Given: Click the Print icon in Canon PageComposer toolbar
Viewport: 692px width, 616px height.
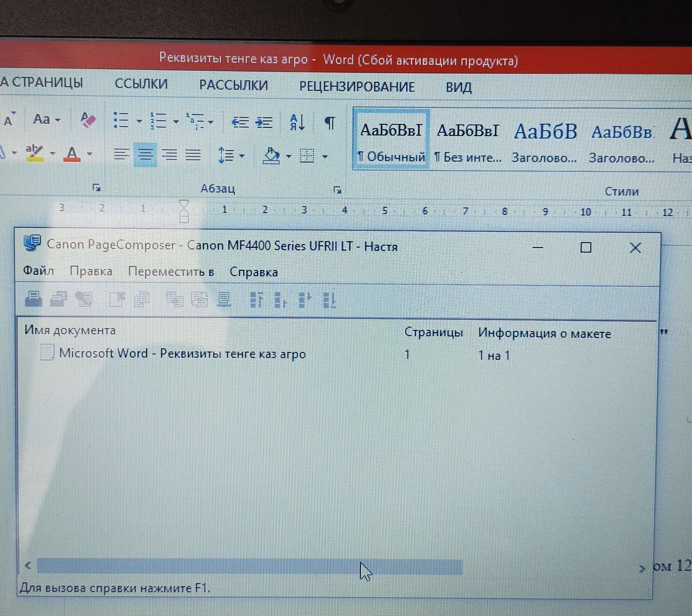Looking at the screenshot, I should click(33, 299).
